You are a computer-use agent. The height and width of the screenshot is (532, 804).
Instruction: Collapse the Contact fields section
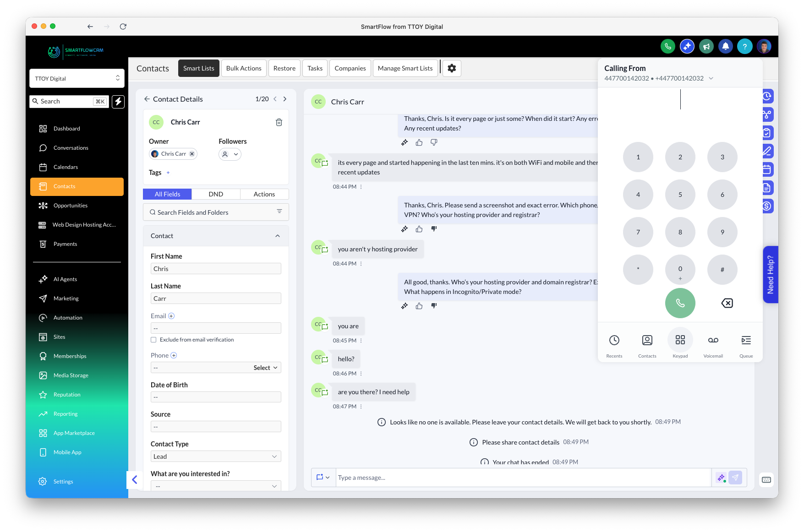(x=278, y=236)
